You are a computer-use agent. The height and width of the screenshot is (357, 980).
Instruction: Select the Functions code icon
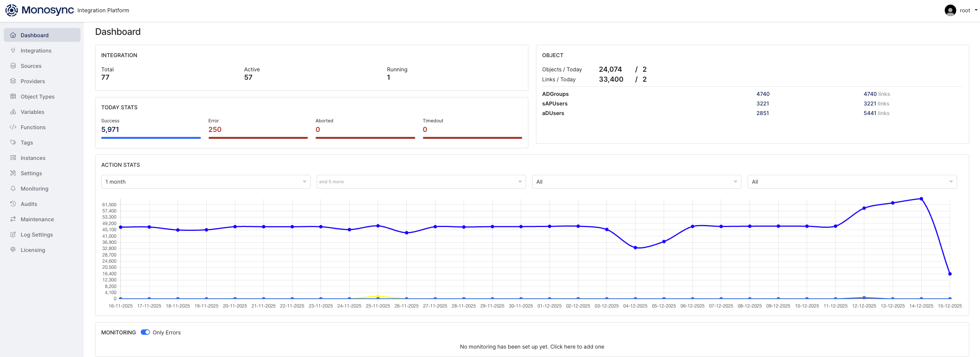tap(13, 127)
